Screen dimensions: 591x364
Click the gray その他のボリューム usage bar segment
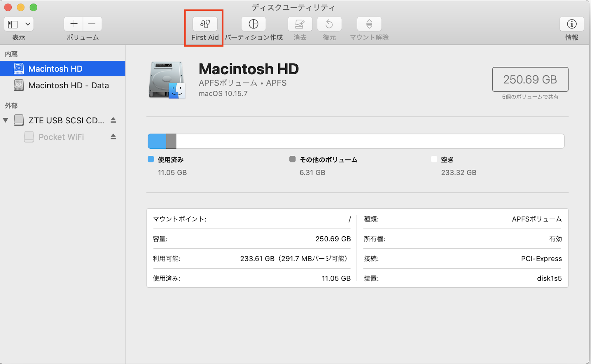tap(171, 141)
